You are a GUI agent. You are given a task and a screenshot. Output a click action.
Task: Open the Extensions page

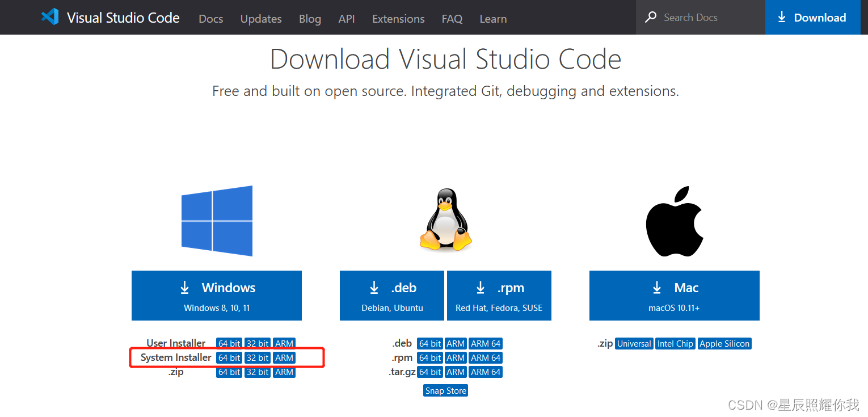click(398, 19)
